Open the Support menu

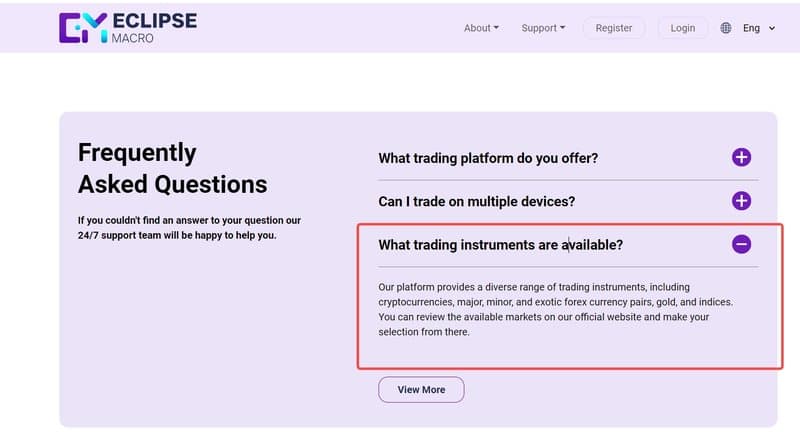click(x=543, y=28)
